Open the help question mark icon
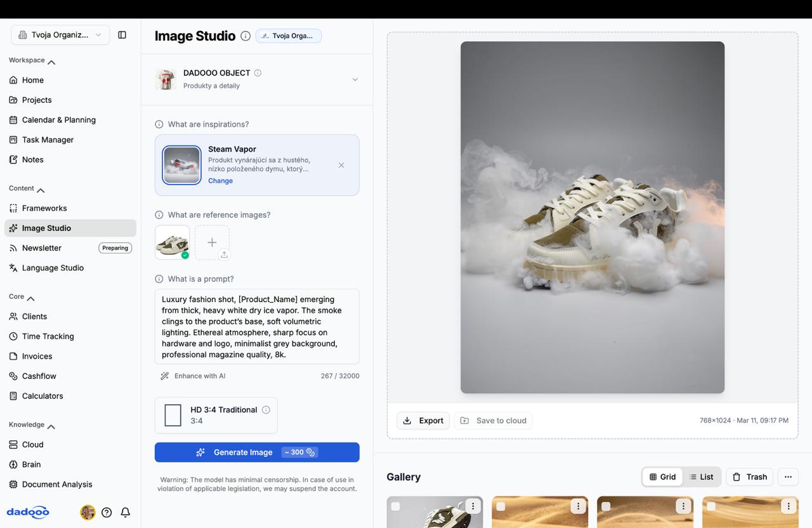Viewport: 812px width, 528px height. point(107,512)
